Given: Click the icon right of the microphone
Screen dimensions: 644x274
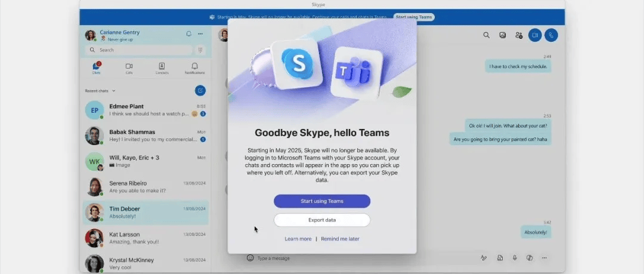Looking at the screenshot, I should [x=530, y=258].
